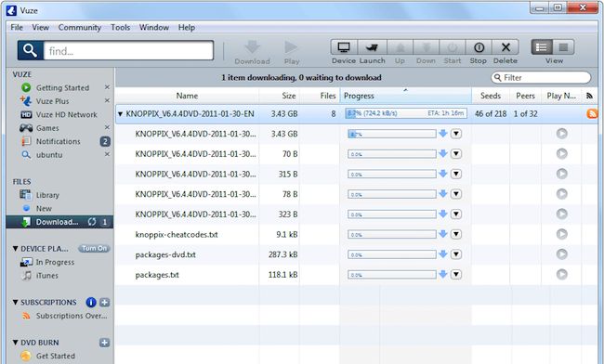Viewport: 604px width, 364px height.
Task: Switch to the compact view mode
Action: [x=563, y=47]
